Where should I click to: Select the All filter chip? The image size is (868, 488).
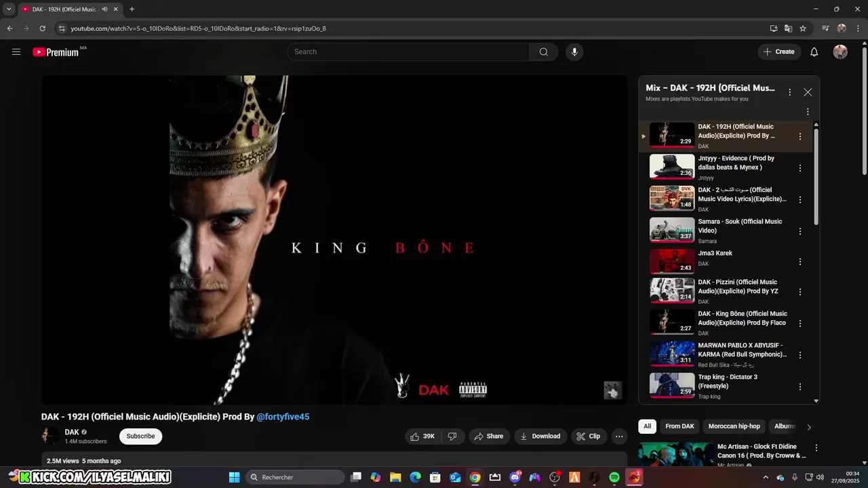click(647, 426)
